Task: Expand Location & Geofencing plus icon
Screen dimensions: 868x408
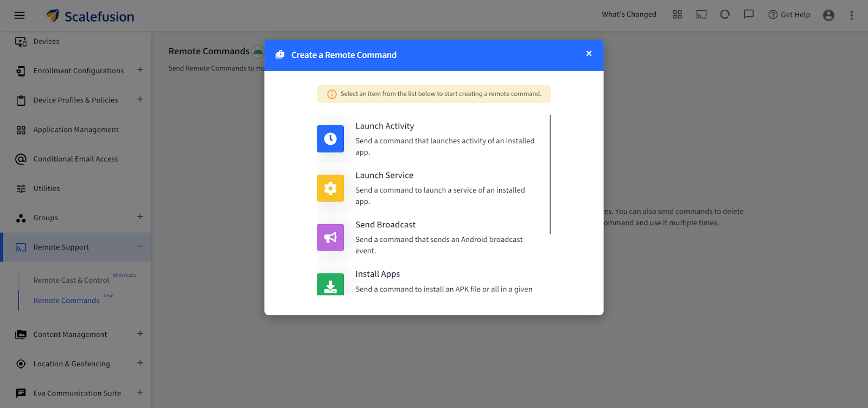Action: tap(140, 363)
